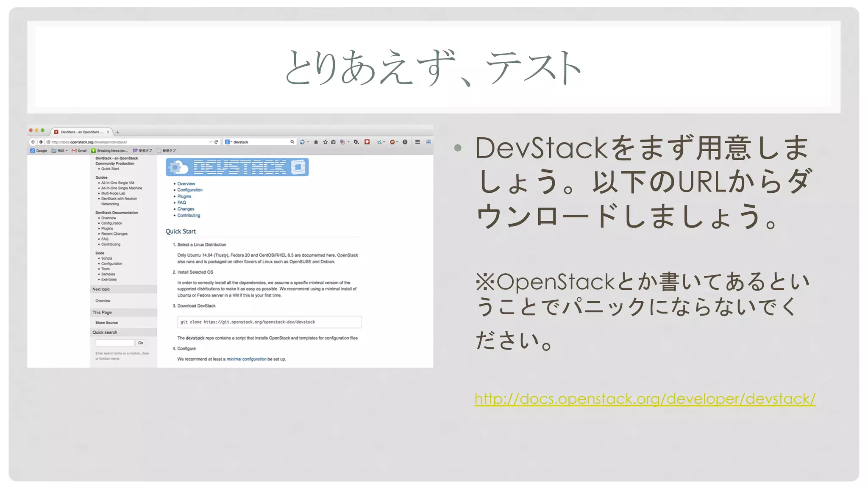Open a new tab with the plus button
This screenshot has width=868, height=488.
tap(117, 132)
